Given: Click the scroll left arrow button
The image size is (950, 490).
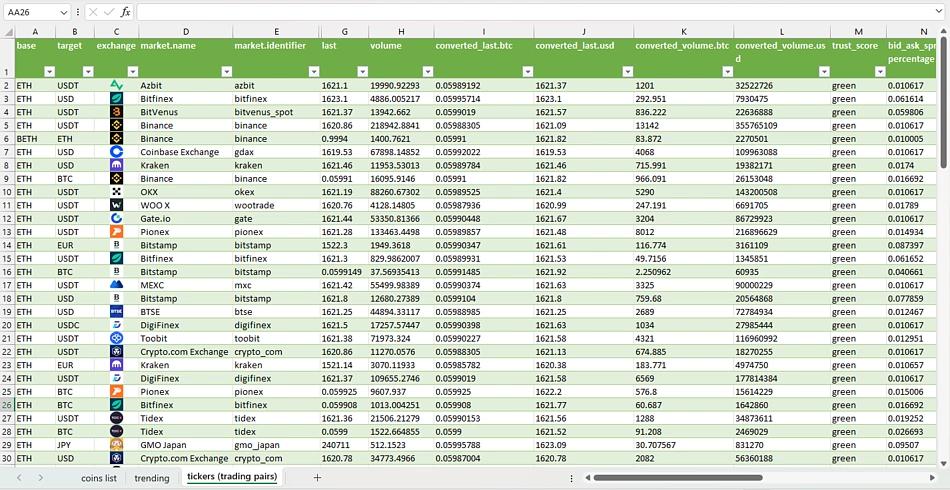Looking at the screenshot, I should point(586,478).
